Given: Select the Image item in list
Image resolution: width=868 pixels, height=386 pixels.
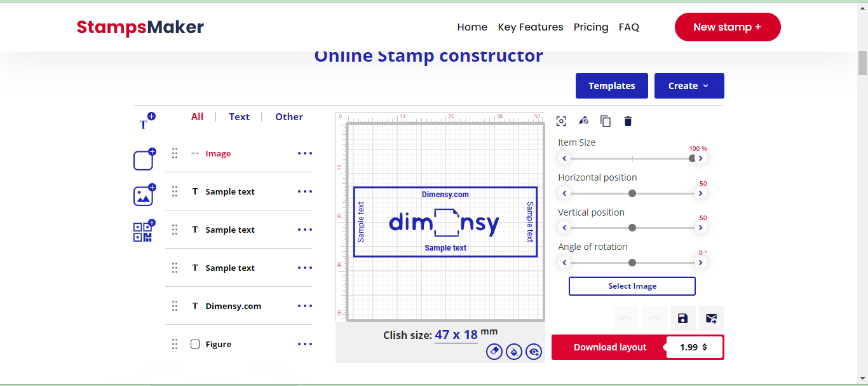Looking at the screenshot, I should tap(218, 154).
